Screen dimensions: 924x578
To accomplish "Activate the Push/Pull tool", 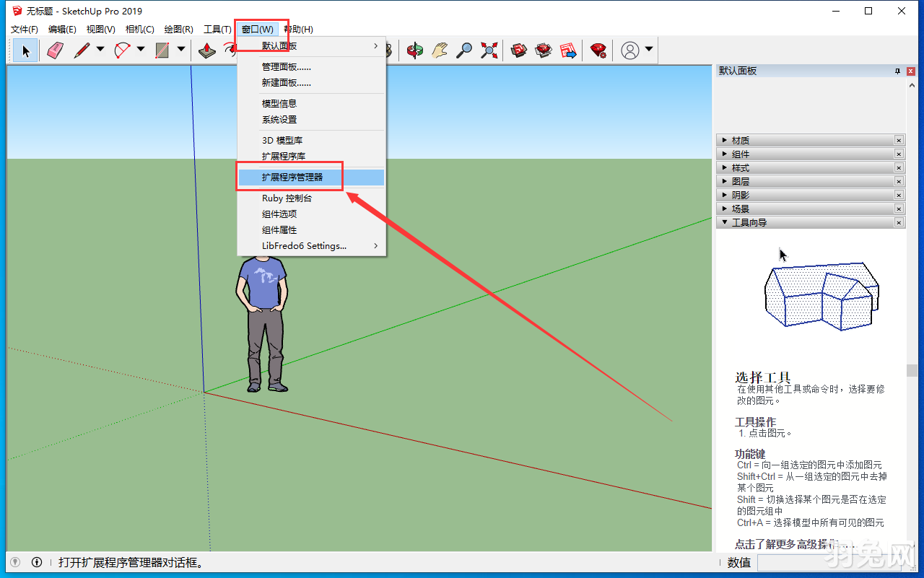I will tap(207, 51).
